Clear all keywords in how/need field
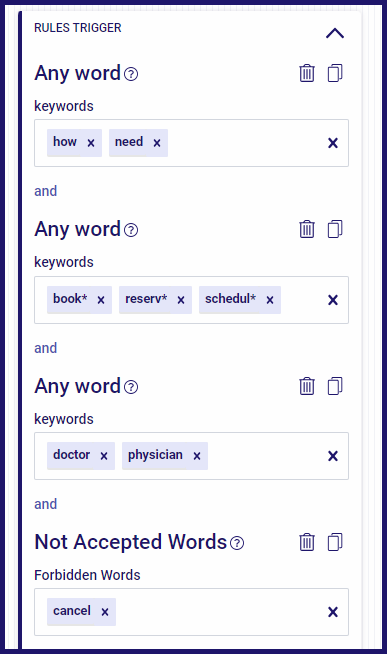Screen dimensions: 387x654 click(x=333, y=143)
